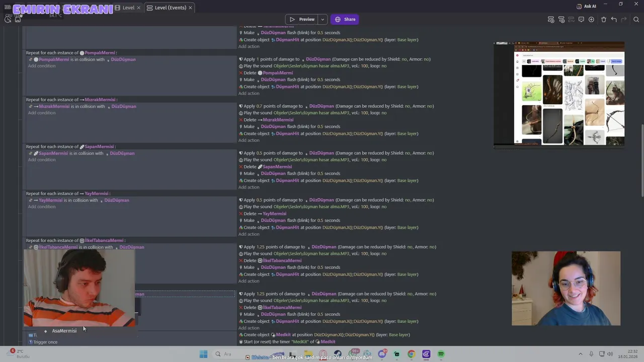Image resolution: width=644 pixels, height=362 pixels.
Task: Save the project with the floppy icon
Action: (x=18, y=19)
